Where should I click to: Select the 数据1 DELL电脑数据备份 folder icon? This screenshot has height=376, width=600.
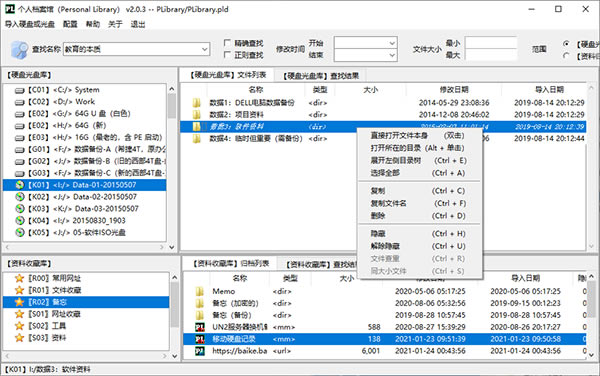pyautogui.click(x=196, y=103)
